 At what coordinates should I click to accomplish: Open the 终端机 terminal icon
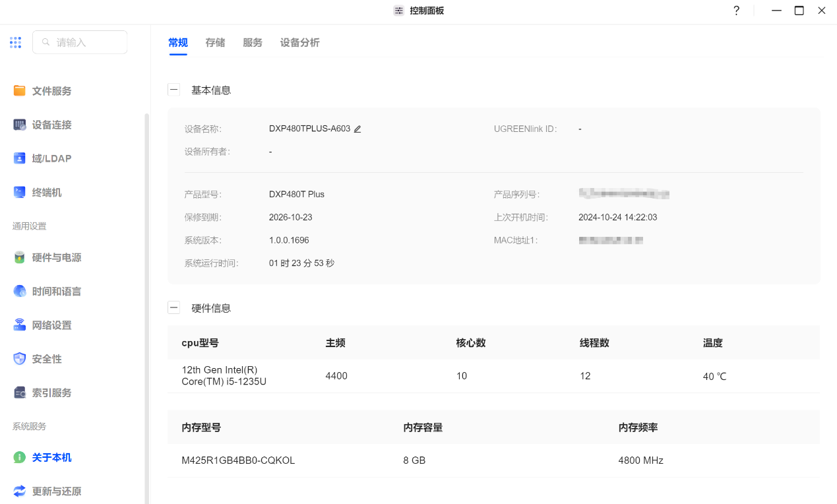tap(20, 192)
